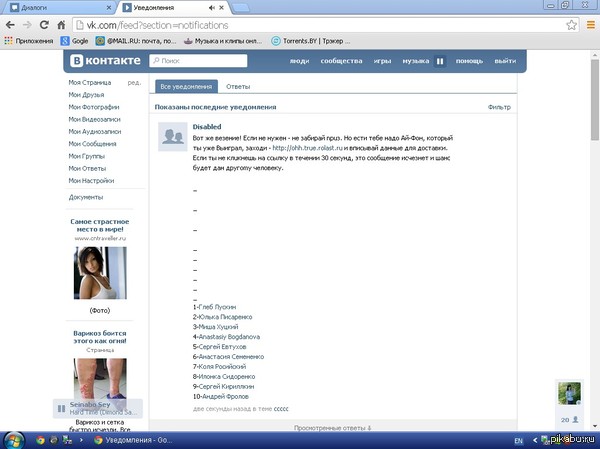This screenshot has width=600, height=449.
Task: Open the @MAIL.RU bookmark
Action: click(x=136, y=41)
